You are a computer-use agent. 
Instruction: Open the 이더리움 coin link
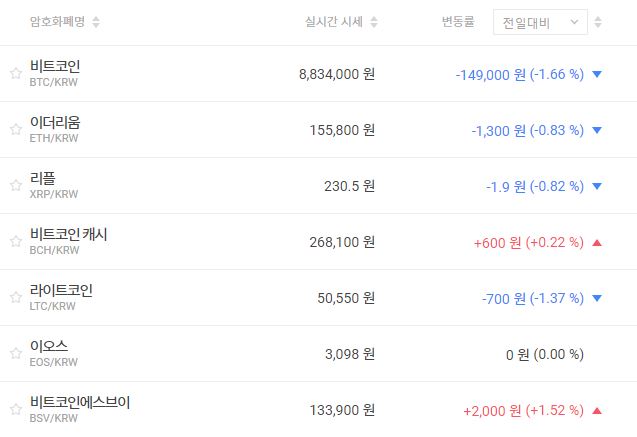pos(55,122)
